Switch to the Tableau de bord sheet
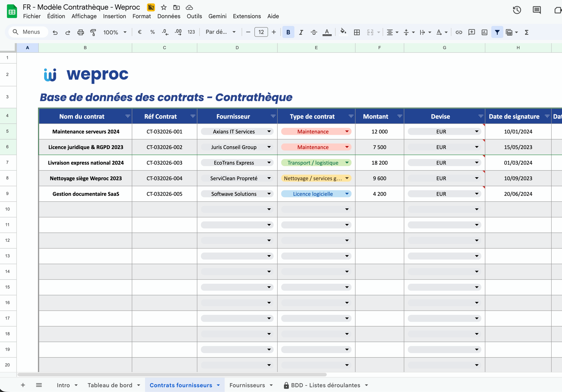Viewport: 562px width, 392px height. point(110,385)
